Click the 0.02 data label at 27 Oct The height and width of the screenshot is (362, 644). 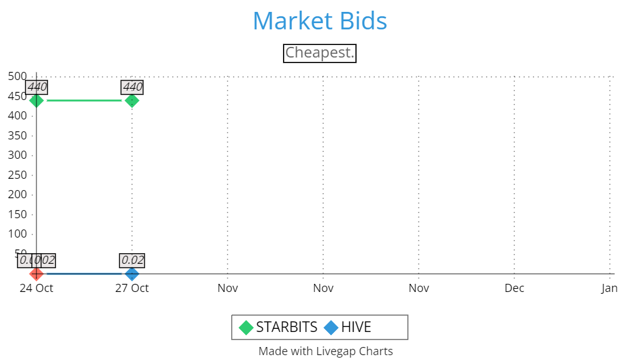[132, 260]
